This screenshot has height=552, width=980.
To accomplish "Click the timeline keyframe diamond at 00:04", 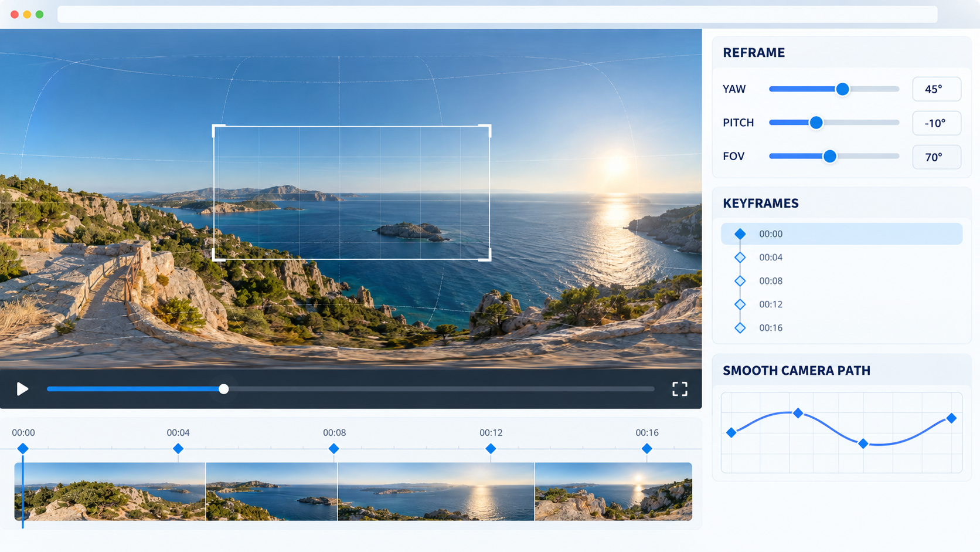I will [x=178, y=449].
